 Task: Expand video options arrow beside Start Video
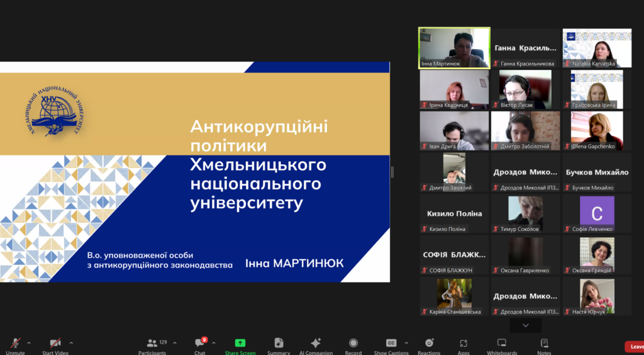[70, 343]
